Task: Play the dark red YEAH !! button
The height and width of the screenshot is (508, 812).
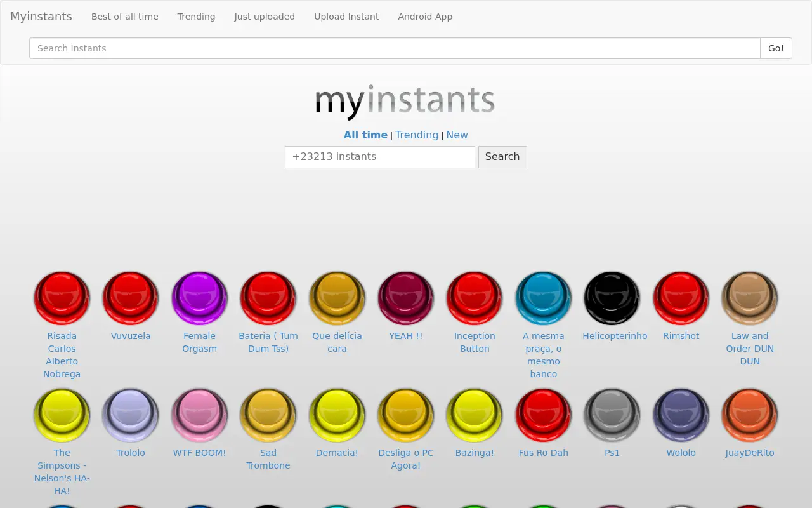Action: point(406,298)
